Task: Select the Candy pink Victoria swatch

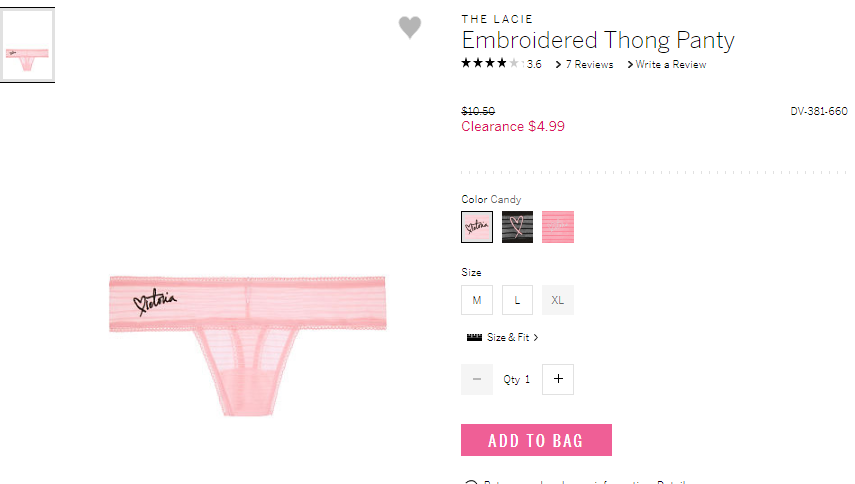Action: (x=477, y=227)
